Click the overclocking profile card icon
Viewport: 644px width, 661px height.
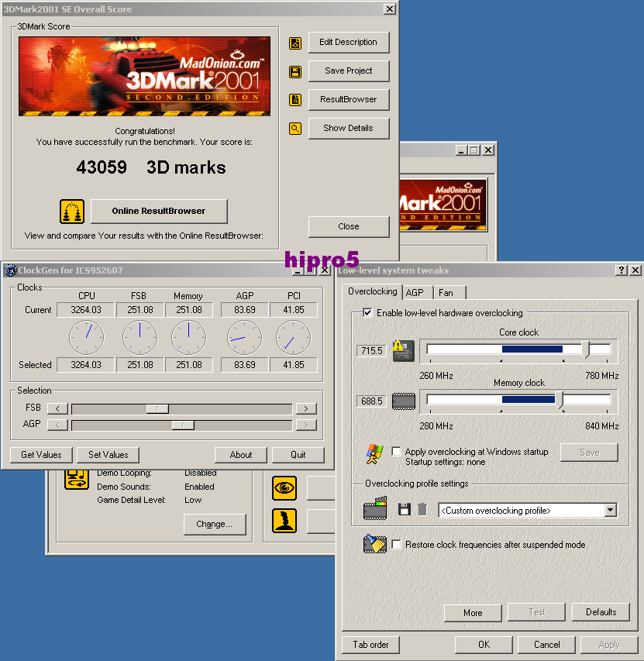[x=375, y=508]
